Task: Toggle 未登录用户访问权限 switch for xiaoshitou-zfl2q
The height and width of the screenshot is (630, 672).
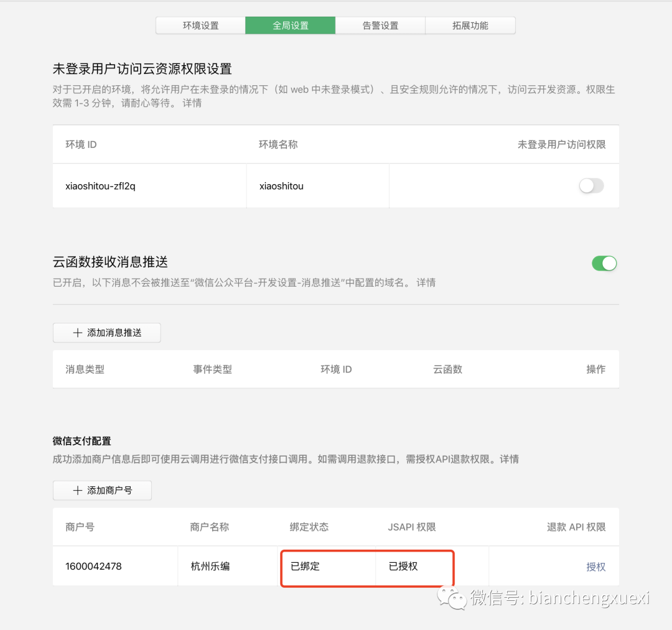Action: (592, 186)
